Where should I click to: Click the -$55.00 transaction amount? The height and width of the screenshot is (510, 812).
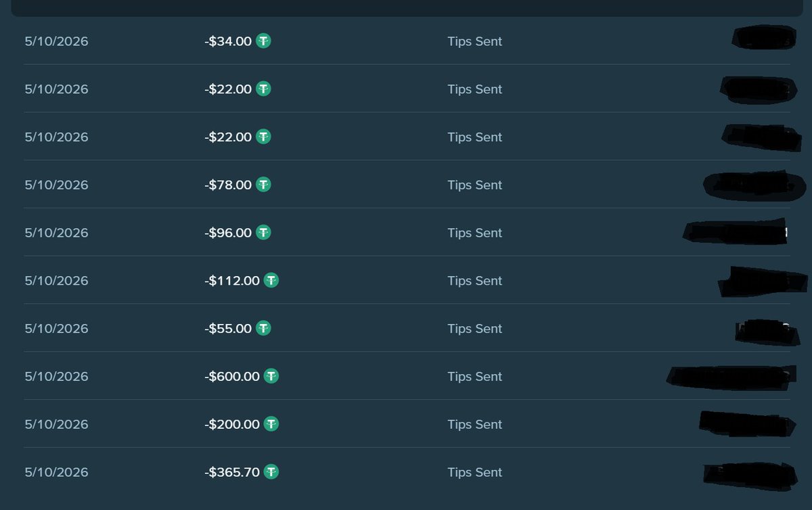click(228, 329)
